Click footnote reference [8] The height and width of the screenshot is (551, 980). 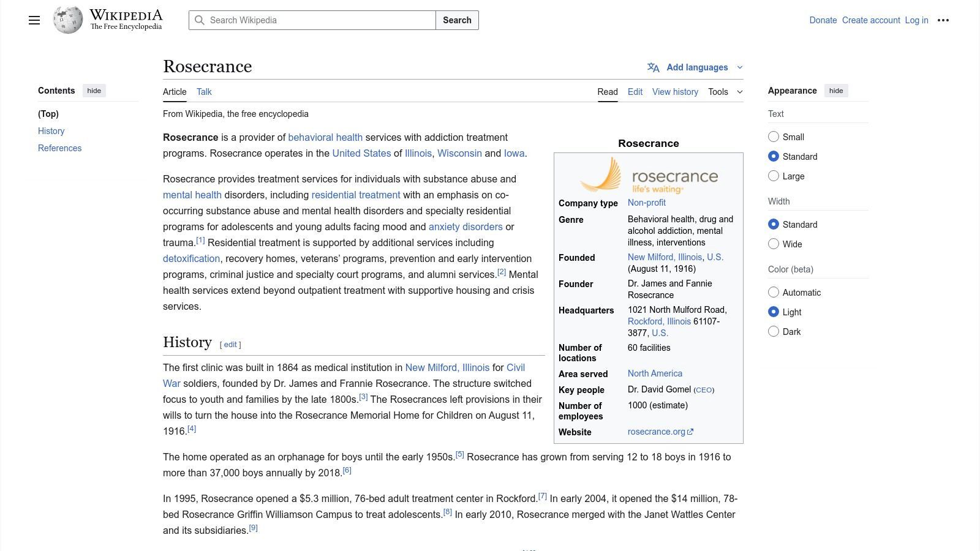coord(448,512)
